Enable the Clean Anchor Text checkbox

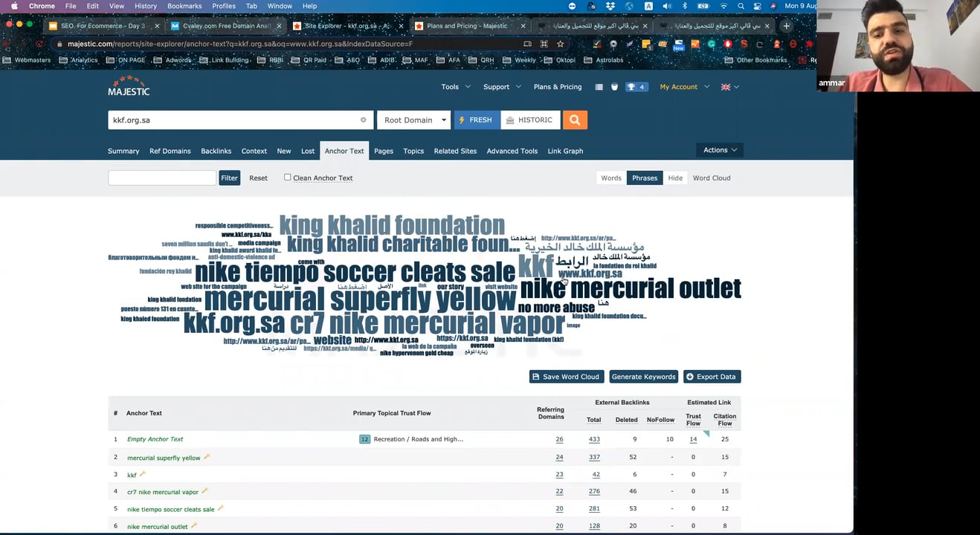(287, 177)
